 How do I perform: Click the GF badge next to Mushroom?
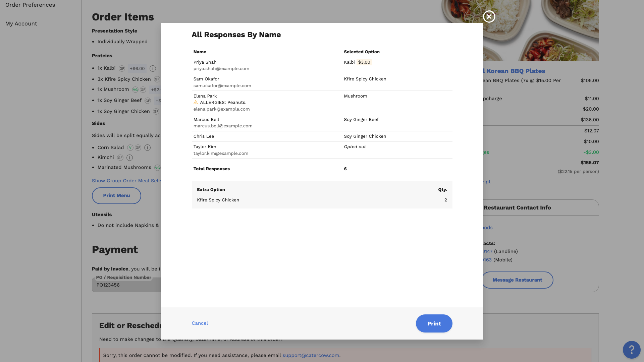[x=143, y=89]
